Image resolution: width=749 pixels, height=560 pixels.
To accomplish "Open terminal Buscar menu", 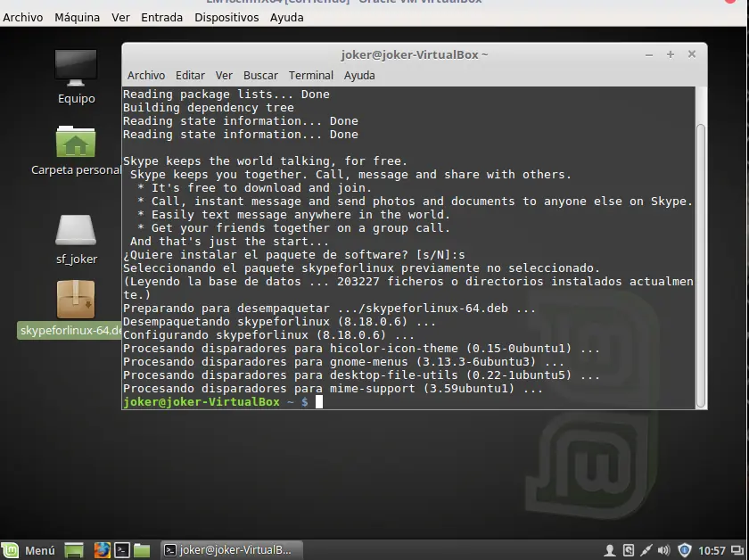I will coord(260,76).
